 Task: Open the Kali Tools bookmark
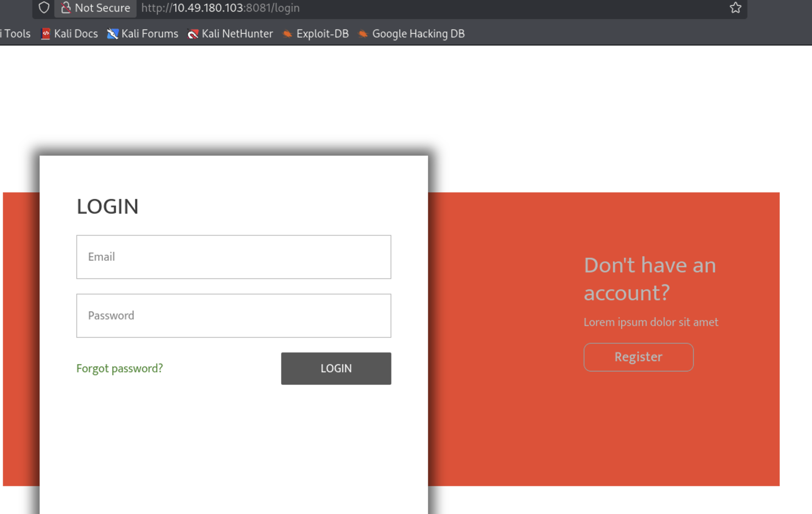(15, 33)
